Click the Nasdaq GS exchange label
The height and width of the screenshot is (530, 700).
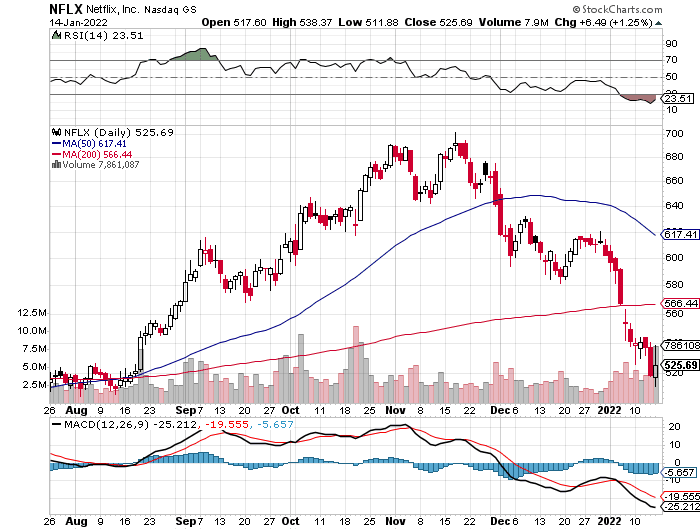[x=170, y=10]
